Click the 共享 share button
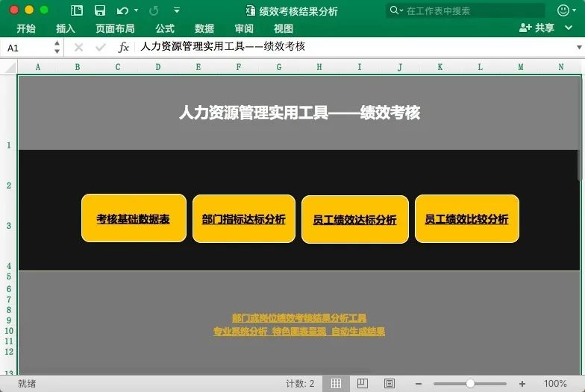Viewport: 585px width, 392px height. [x=537, y=28]
